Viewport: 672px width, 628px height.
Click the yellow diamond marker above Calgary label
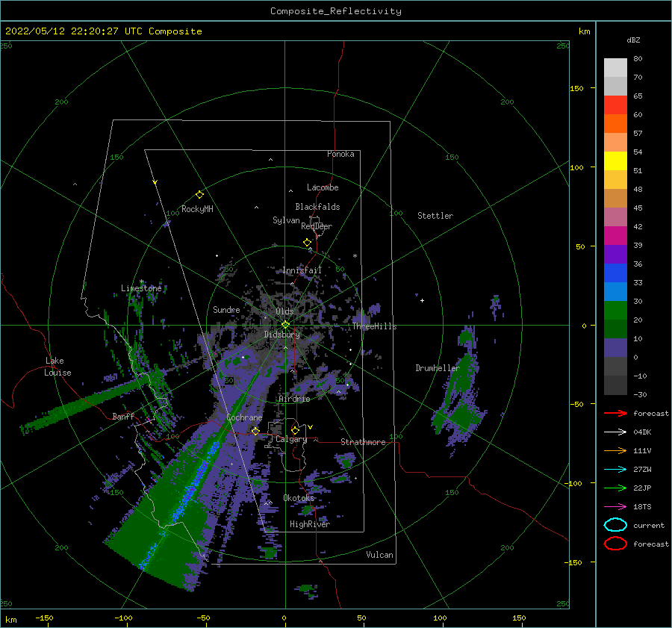click(295, 430)
